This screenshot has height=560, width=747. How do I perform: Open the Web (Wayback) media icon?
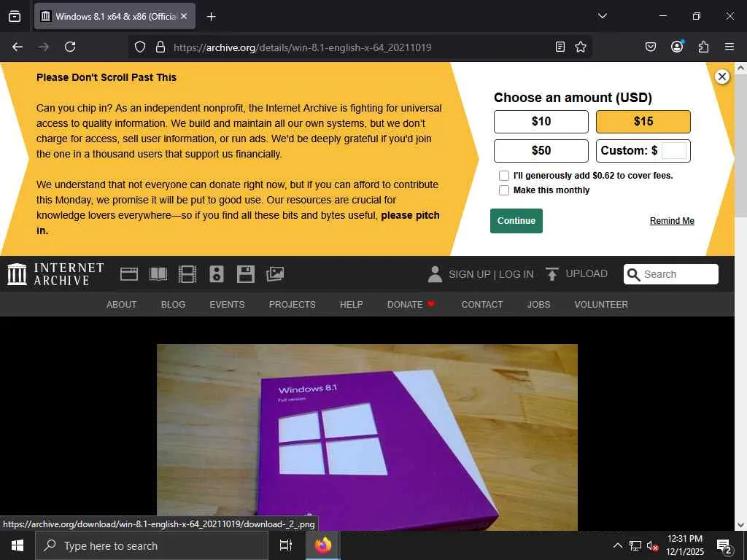(129, 274)
